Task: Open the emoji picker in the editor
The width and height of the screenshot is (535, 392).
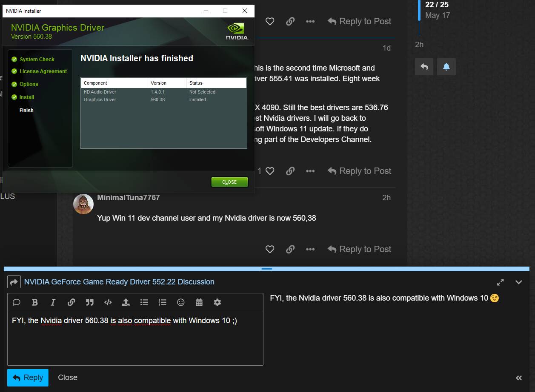Action: tap(180, 302)
